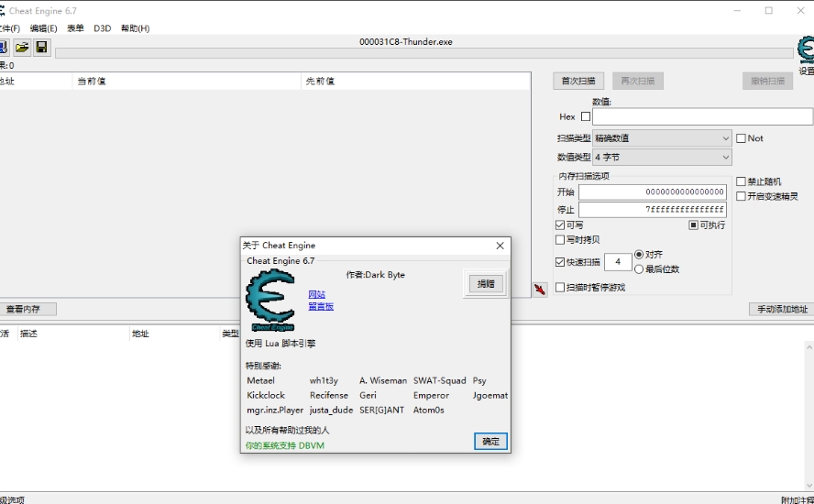
Task: Click the 作者:Dark Byte text
Action: [375, 275]
